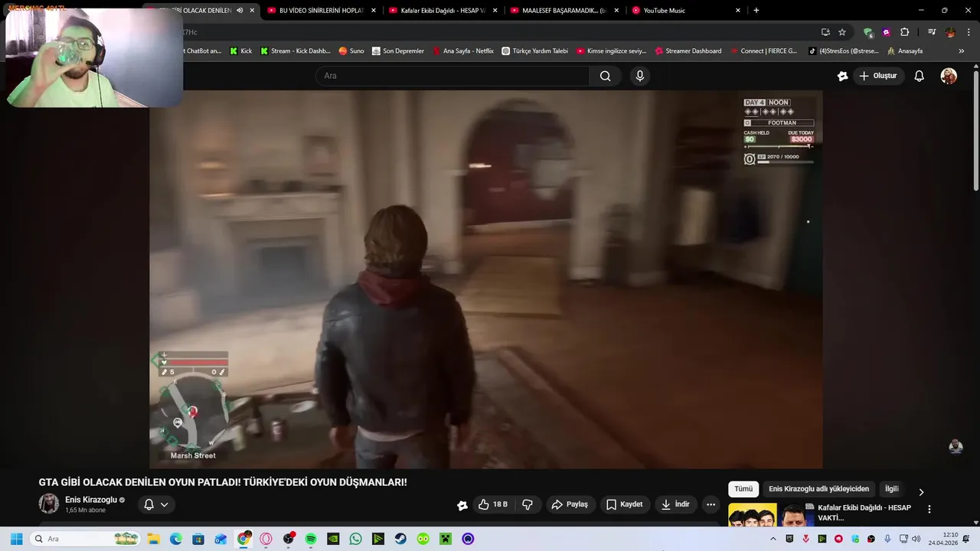
Task: Click the sparkle icon left of like button
Action: 462,505
